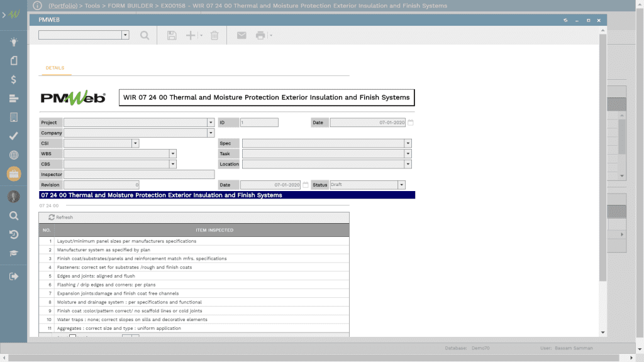Print using the printer icon
Image resolution: width=644 pixels, height=362 pixels.
pyautogui.click(x=260, y=35)
